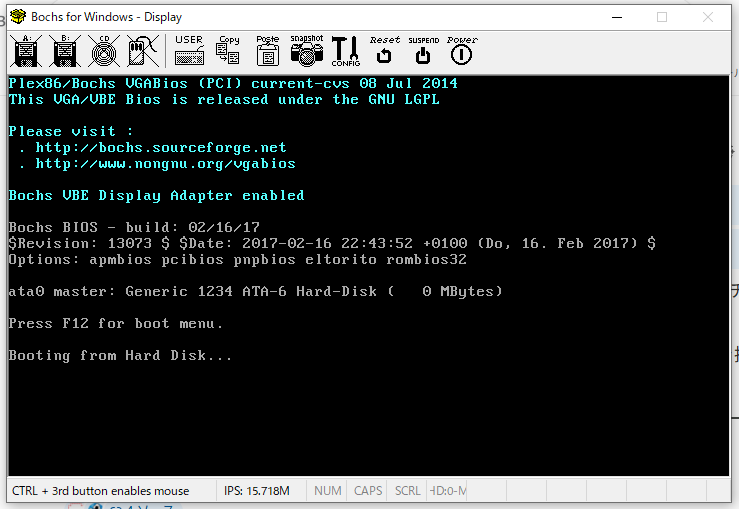Copy screen text with Copy icon

pyautogui.click(x=229, y=50)
